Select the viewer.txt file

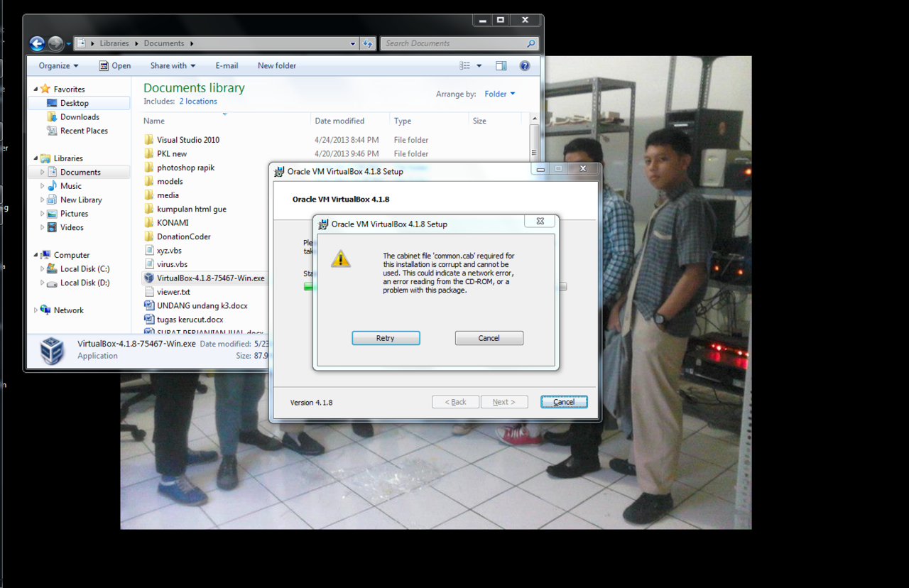[x=173, y=292]
